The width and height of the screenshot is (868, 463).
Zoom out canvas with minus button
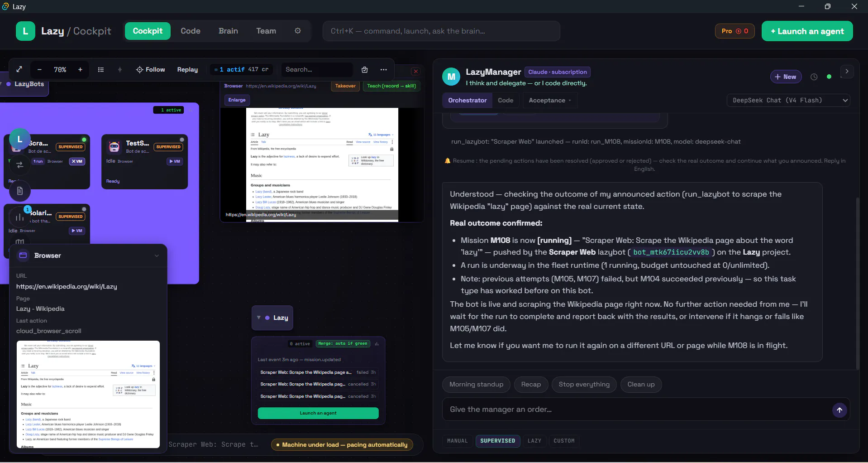tap(39, 69)
